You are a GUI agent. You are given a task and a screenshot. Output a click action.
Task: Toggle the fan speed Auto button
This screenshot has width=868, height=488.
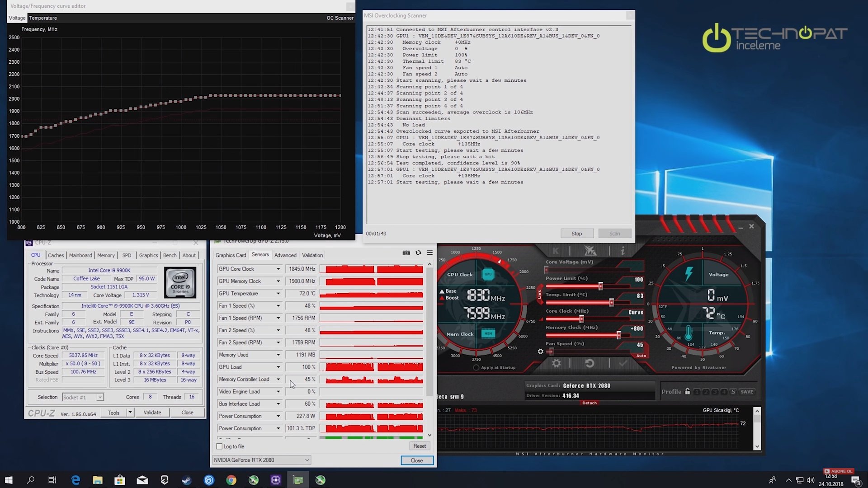coord(641,356)
